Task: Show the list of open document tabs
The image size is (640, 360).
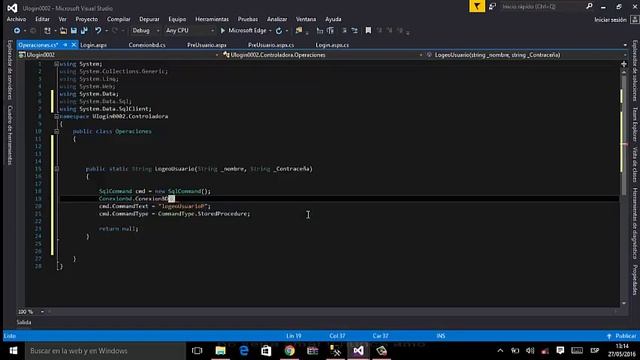Action: click(625, 45)
